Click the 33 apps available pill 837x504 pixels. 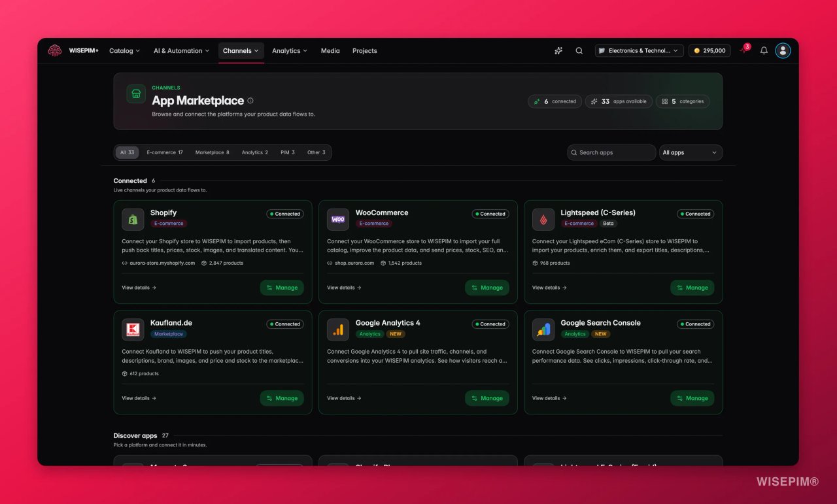click(x=619, y=101)
